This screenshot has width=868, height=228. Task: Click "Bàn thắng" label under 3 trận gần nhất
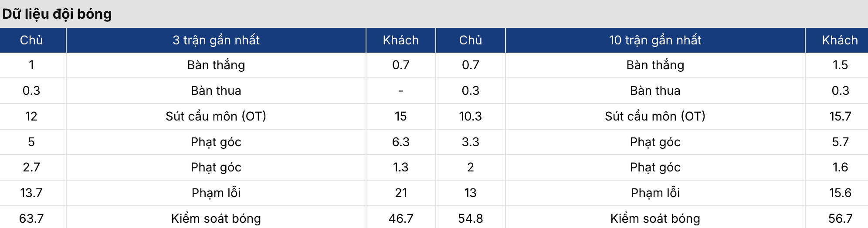pos(216,65)
